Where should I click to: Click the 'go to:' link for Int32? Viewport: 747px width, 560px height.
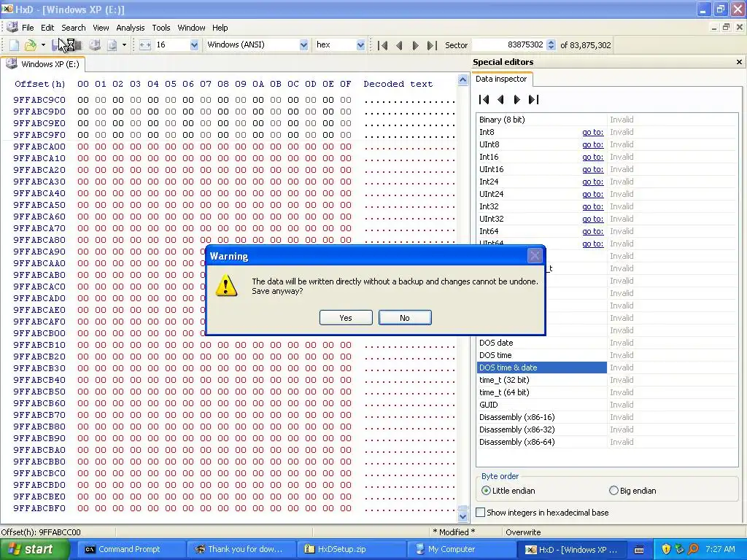pyautogui.click(x=592, y=206)
